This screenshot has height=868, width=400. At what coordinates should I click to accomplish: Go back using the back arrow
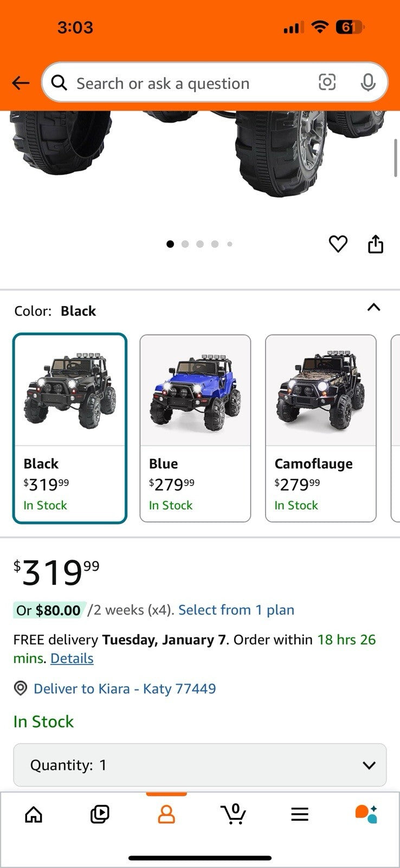tap(20, 82)
